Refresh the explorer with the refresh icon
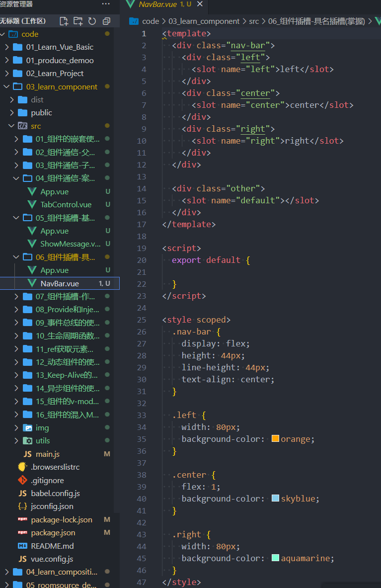This screenshot has width=381, height=588. pyautogui.click(x=92, y=21)
